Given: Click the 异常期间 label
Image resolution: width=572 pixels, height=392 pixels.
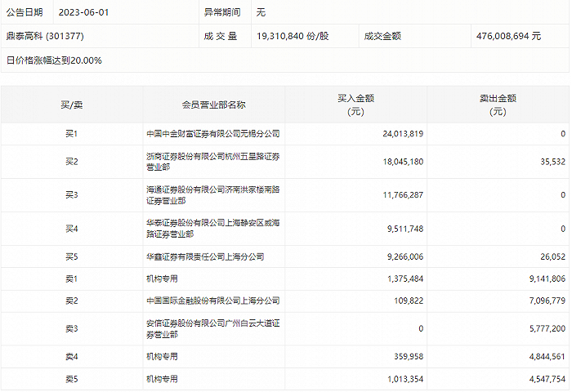Looking at the screenshot, I should click(x=222, y=12).
